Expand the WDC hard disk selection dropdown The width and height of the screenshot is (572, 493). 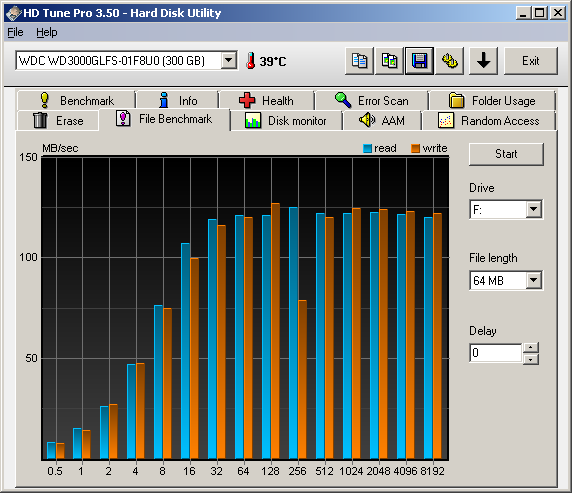229,60
